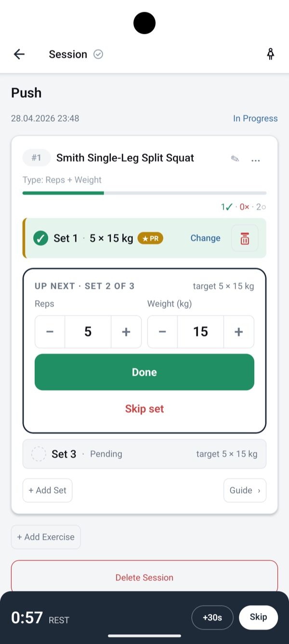Expand the Set 3 Pending row
The image size is (289, 644).
pyautogui.click(x=144, y=454)
